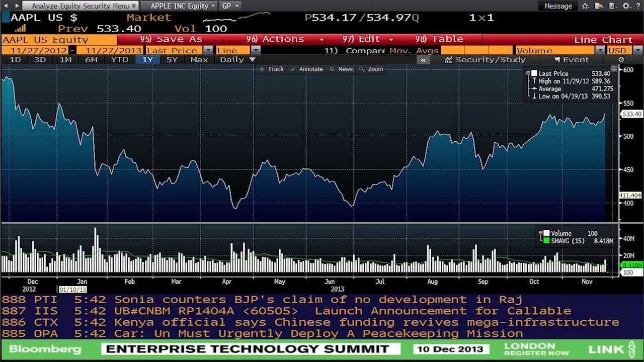
Task: Open the favorites star icon
Action: 585,6
